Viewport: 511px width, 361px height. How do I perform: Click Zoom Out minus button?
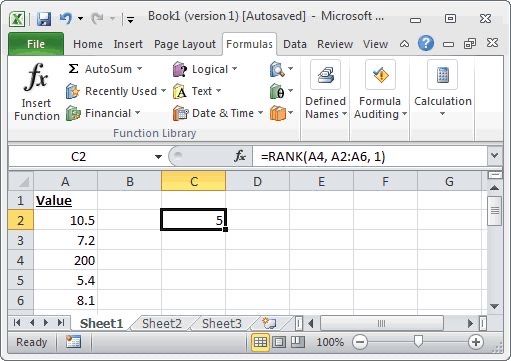[x=360, y=342]
